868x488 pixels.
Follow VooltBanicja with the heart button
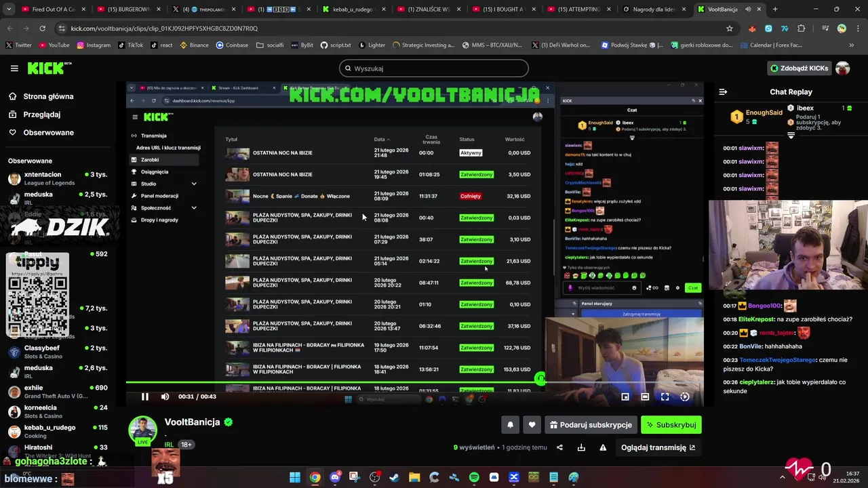tap(532, 425)
